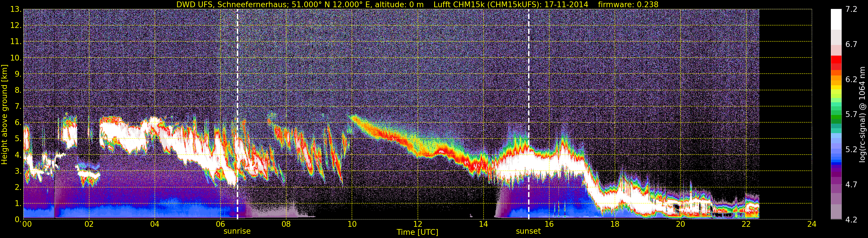Click the 'sunset' label below the axis
Image resolution: width=868 pixels, height=238 pixels.
point(528,231)
